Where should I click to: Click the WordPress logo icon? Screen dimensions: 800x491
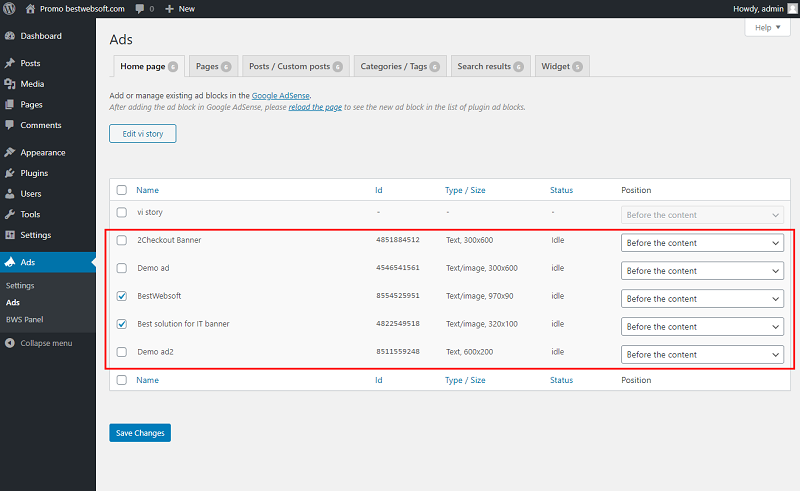point(9,9)
